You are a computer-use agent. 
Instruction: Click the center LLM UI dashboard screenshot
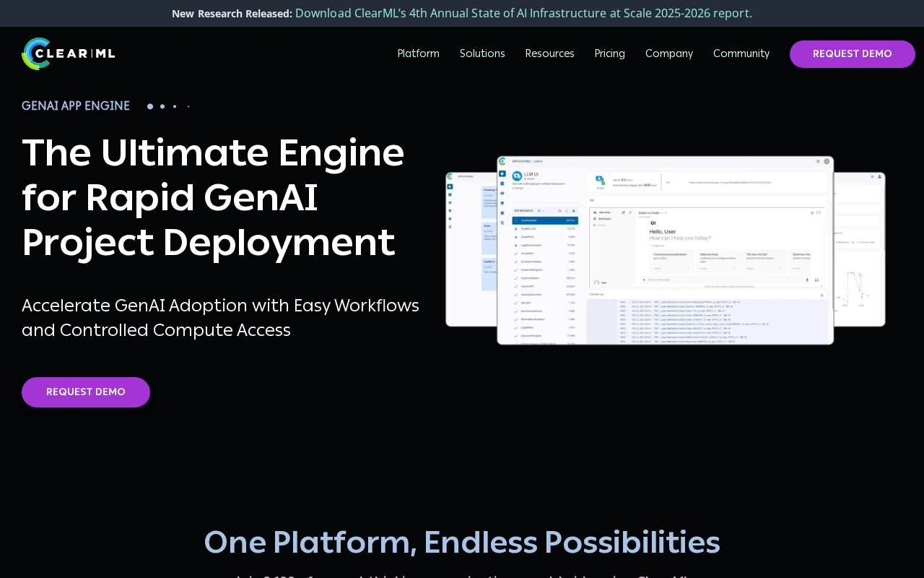point(666,250)
